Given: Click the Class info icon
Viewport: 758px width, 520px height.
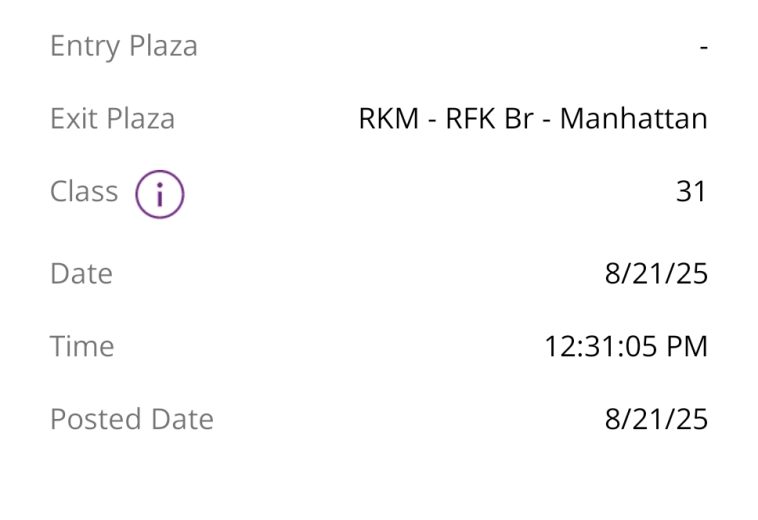Looking at the screenshot, I should tap(160, 194).
